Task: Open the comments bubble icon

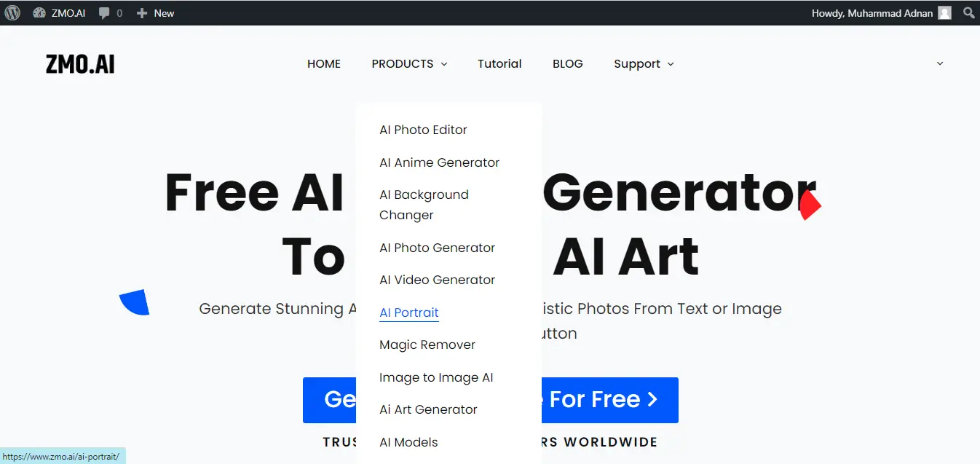Action: point(105,13)
